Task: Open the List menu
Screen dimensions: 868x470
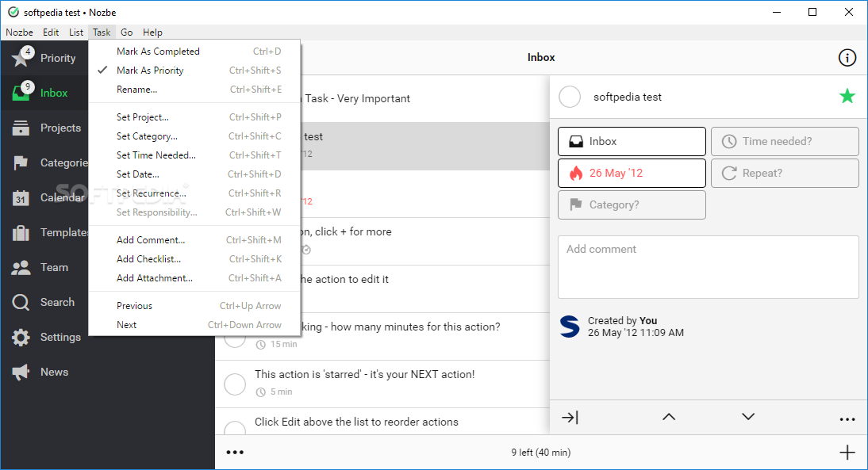Action: pyautogui.click(x=76, y=32)
